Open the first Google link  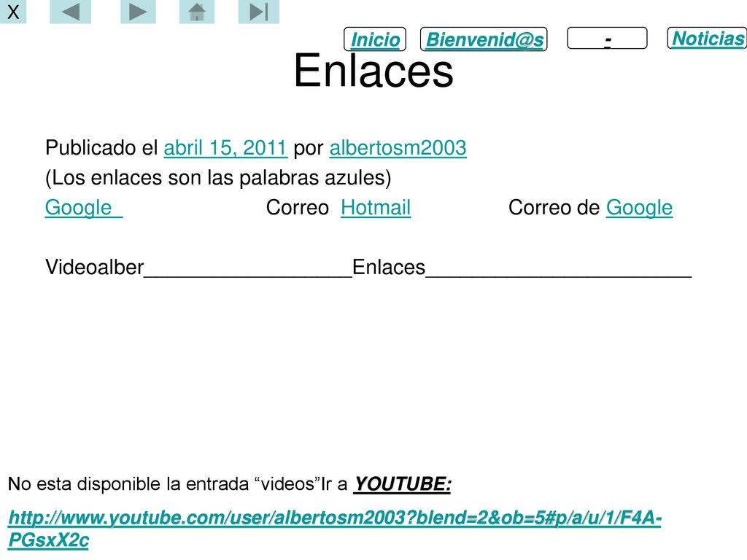(x=84, y=208)
